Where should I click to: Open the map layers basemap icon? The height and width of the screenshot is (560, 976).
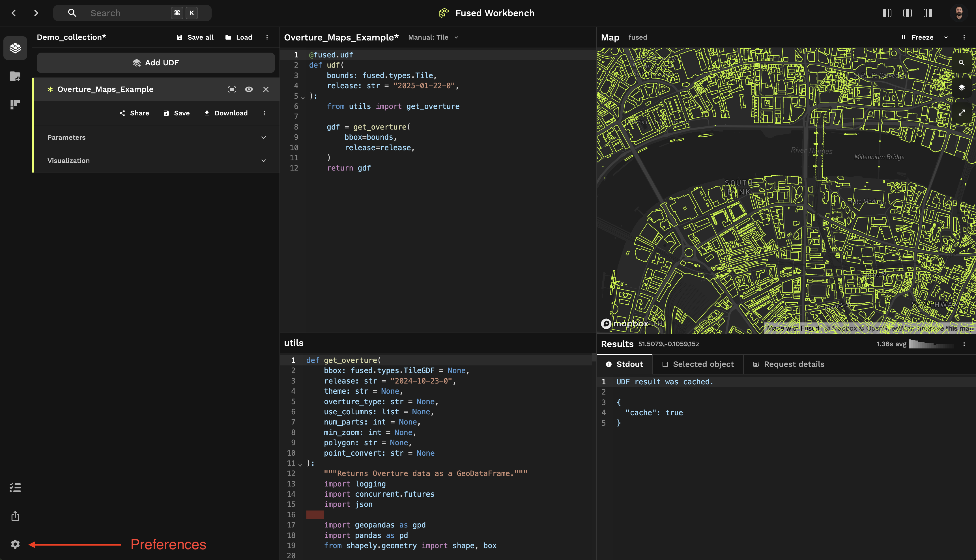tap(961, 88)
